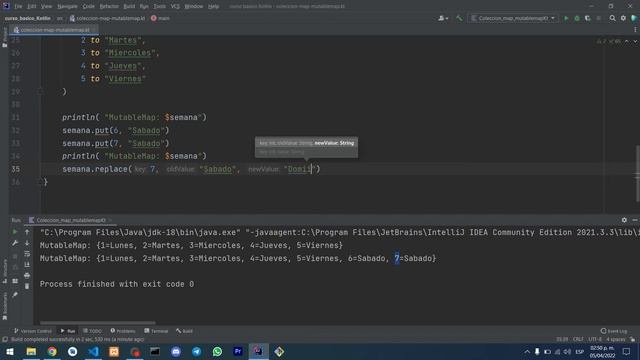This screenshot has height=360, width=640.
Task: Click the curso_basico_Kotlin breadcrumb
Action: pyautogui.click(x=27, y=18)
